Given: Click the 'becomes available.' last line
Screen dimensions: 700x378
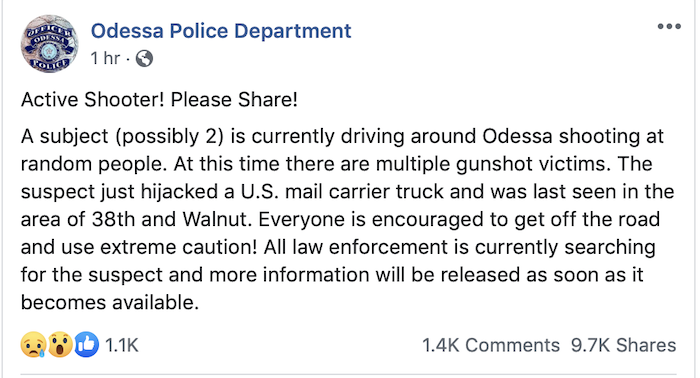Looking at the screenshot, I should point(110,303).
